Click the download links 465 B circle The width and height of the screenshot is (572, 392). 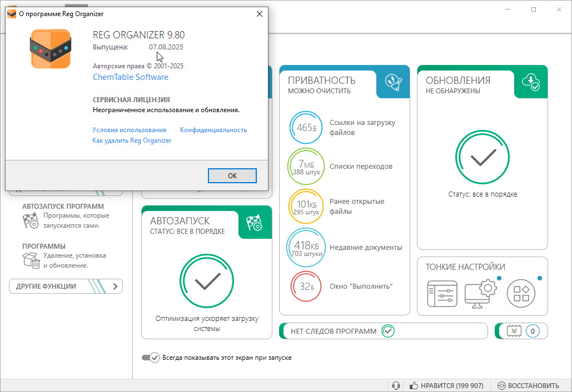(306, 128)
